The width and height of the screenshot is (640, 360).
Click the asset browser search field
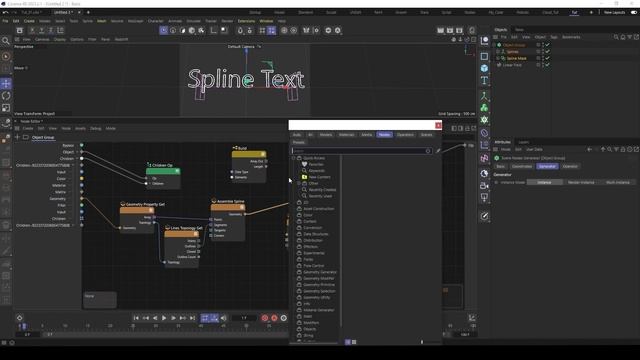point(362,151)
